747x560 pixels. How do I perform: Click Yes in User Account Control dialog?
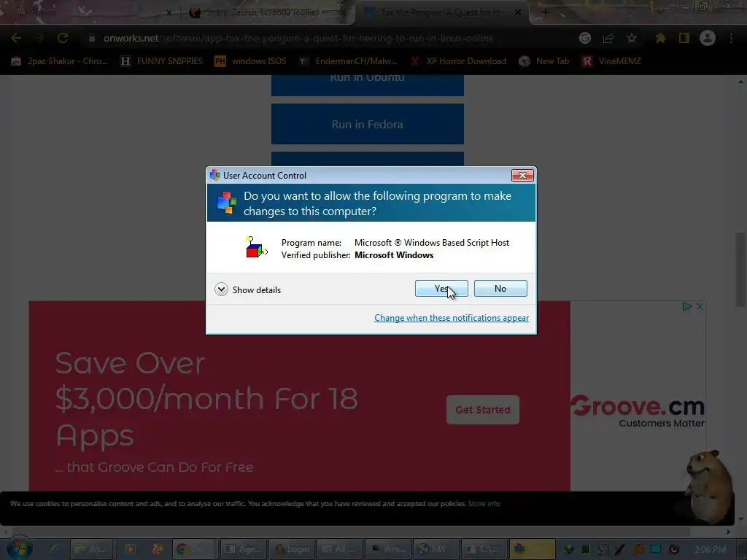click(441, 289)
